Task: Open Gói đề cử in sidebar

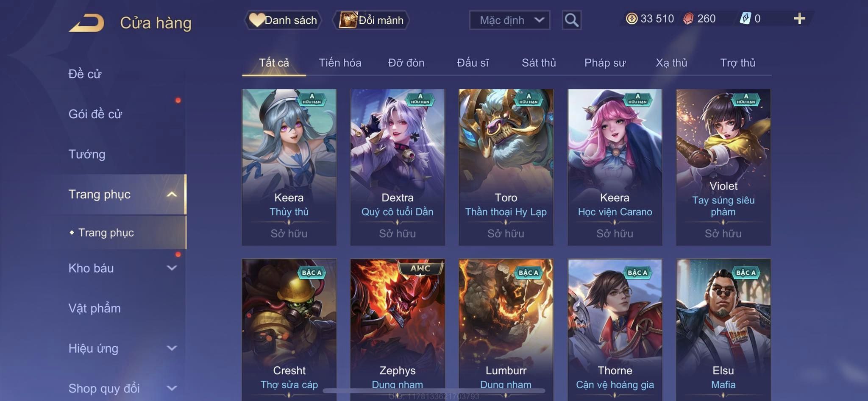Action: 95,114
